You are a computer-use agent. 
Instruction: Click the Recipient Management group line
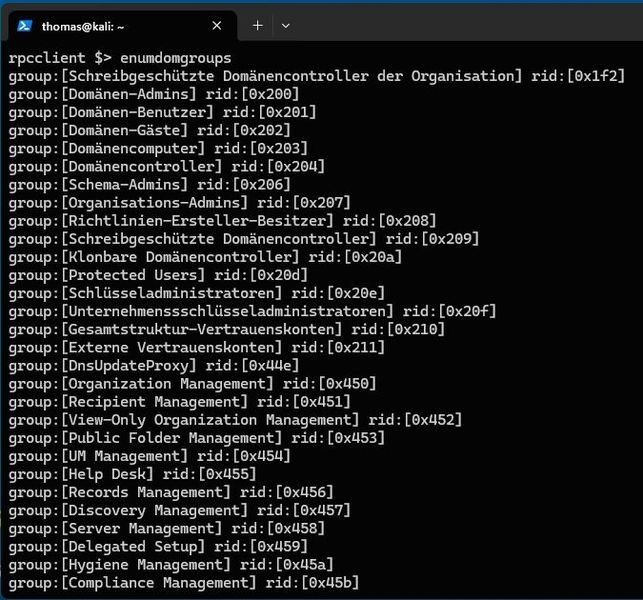pyautogui.click(x=180, y=401)
